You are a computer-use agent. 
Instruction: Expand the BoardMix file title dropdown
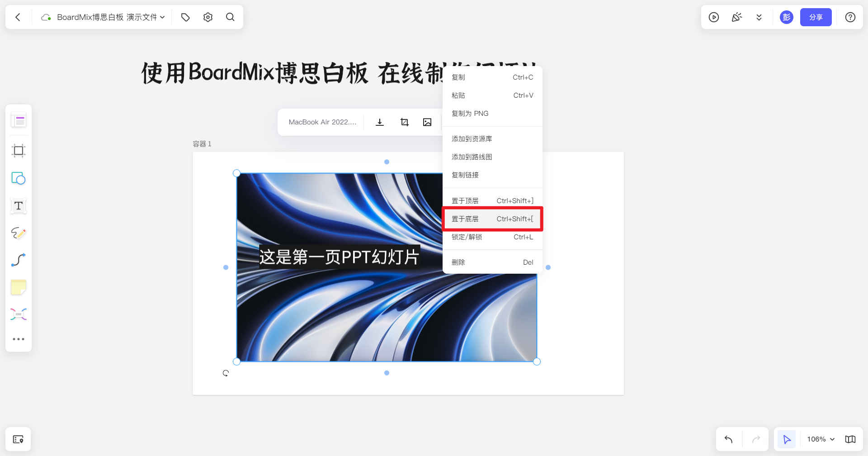point(163,17)
